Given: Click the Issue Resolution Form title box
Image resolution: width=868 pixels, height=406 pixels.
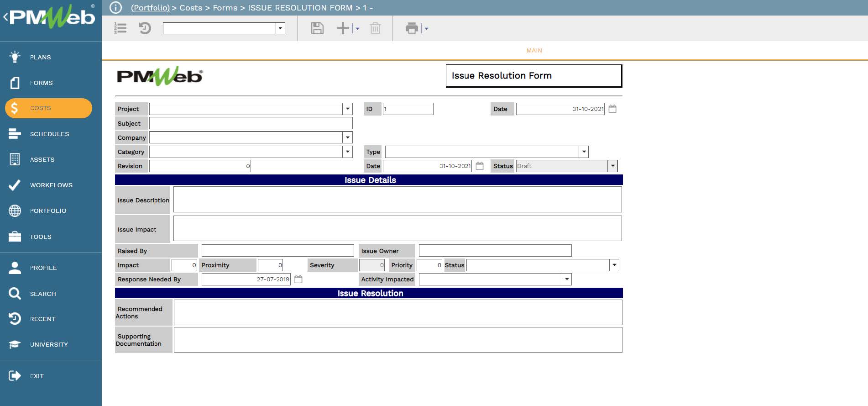Looking at the screenshot, I should [534, 76].
